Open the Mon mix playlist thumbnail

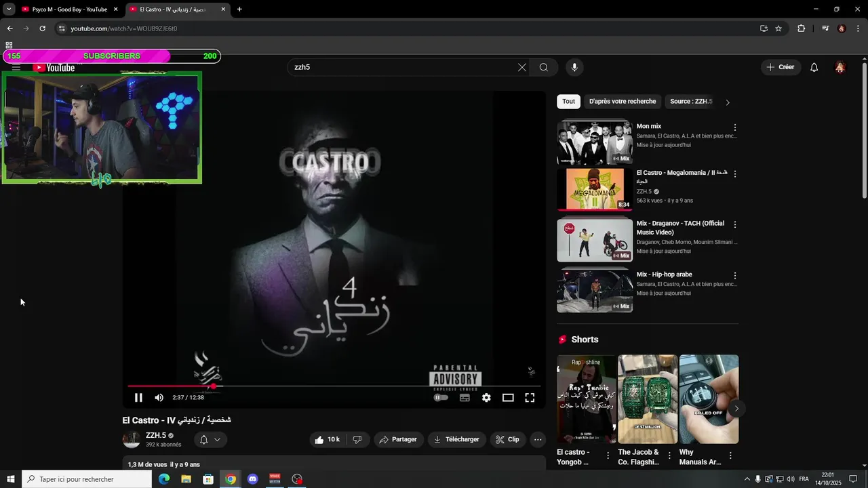click(595, 142)
